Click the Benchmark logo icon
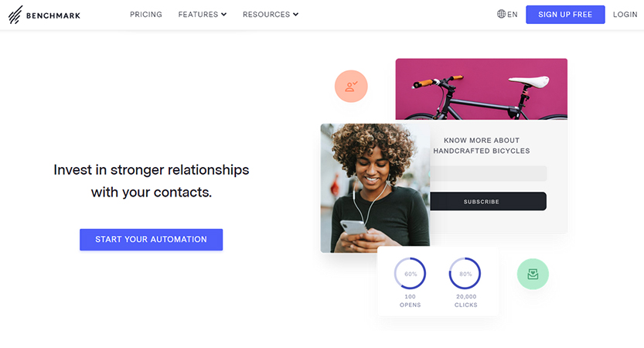Image resolution: width=644 pixels, height=348 pixels. click(15, 15)
